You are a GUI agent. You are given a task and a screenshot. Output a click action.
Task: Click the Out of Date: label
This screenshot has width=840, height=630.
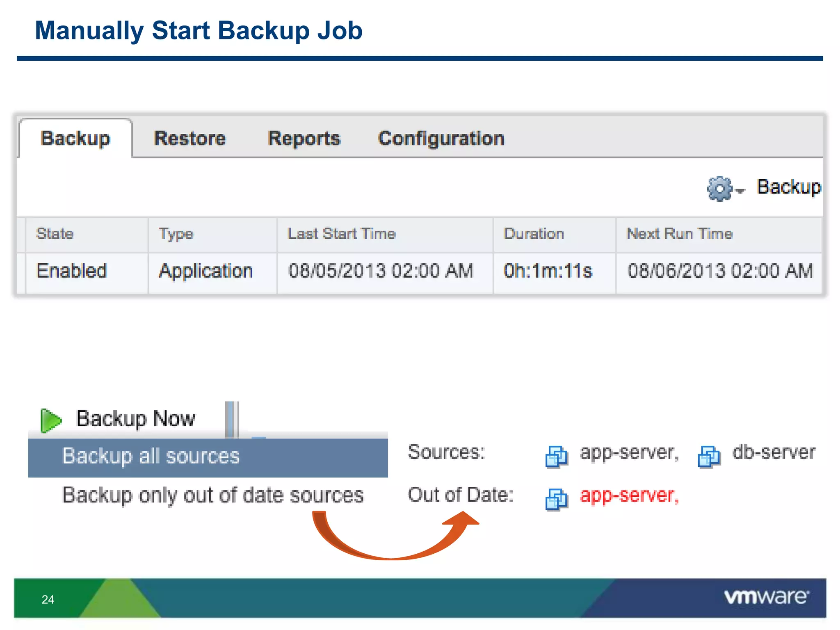coord(460,495)
